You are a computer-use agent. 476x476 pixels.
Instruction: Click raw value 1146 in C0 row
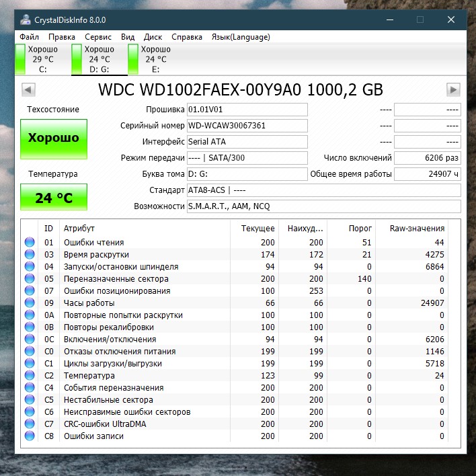click(x=434, y=351)
